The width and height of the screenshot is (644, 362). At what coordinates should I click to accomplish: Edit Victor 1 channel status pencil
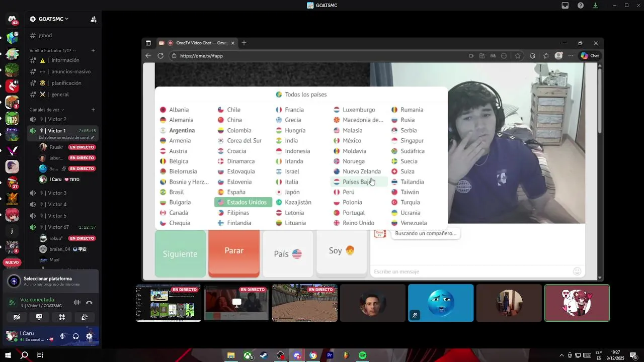tap(93, 137)
